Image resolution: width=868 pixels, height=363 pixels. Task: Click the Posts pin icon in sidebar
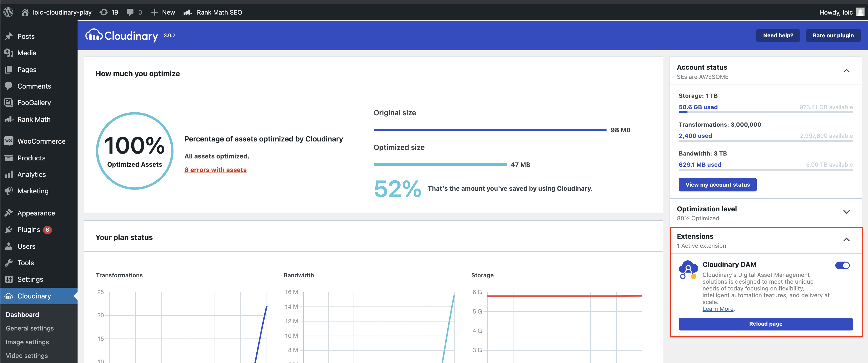(9, 36)
